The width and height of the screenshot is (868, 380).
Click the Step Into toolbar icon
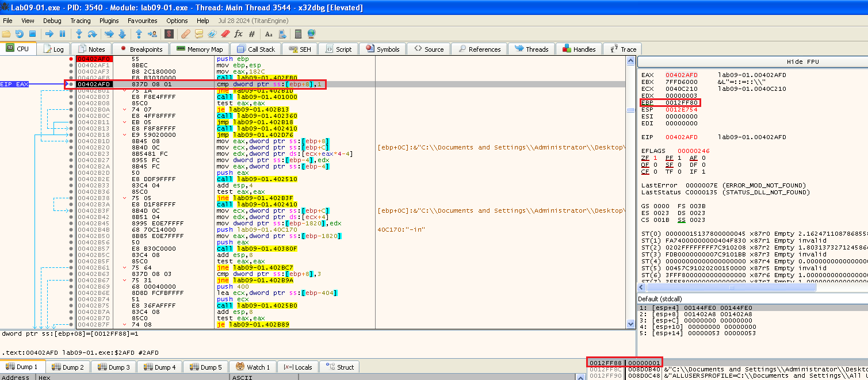pos(79,34)
